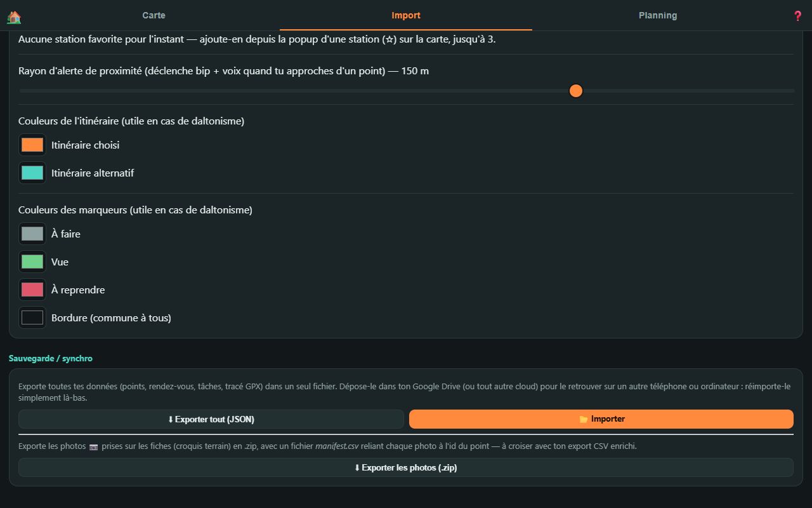Select the Import tab
Screen dimensions: 812x508
406,15
